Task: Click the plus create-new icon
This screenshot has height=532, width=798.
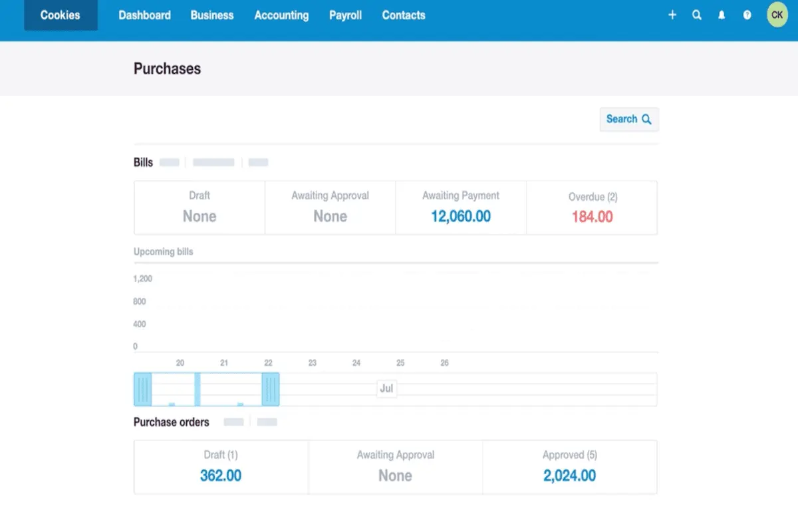Action: tap(672, 15)
